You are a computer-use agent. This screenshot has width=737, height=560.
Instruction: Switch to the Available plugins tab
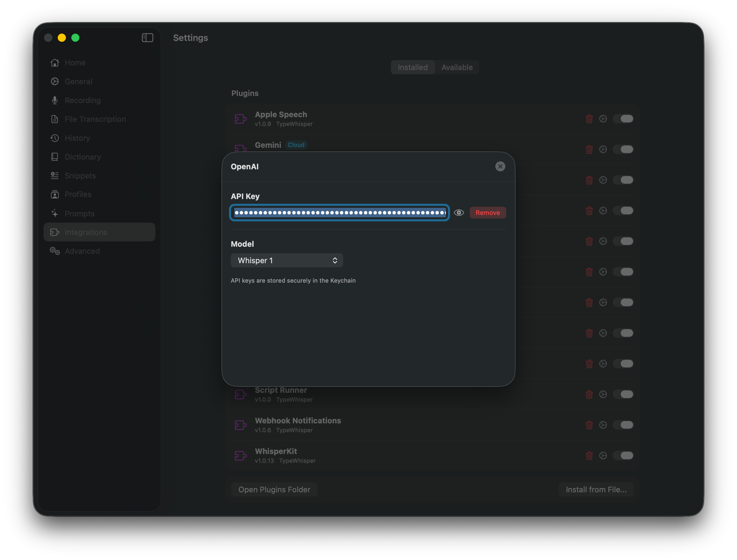(x=457, y=67)
